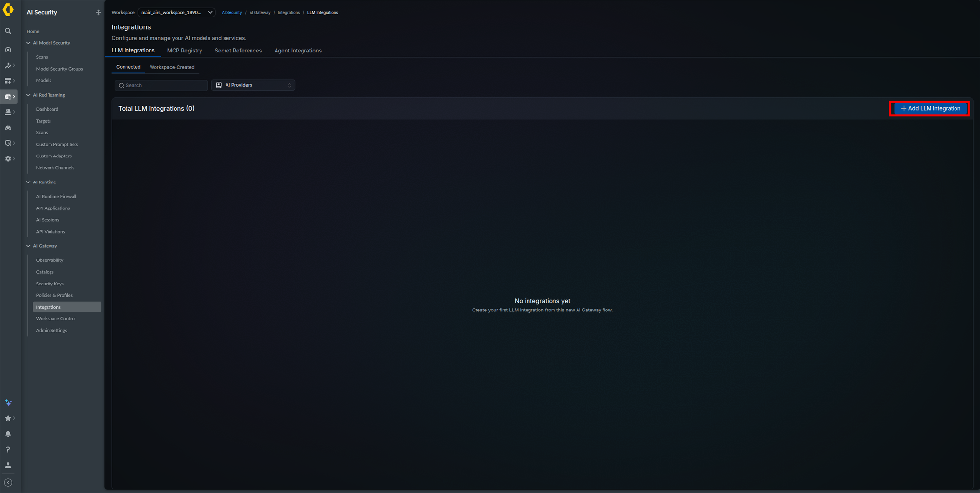The image size is (980, 493).
Task: Open AI Runtime Firewall in sidebar
Action: pyautogui.click(x=56, y=196)
